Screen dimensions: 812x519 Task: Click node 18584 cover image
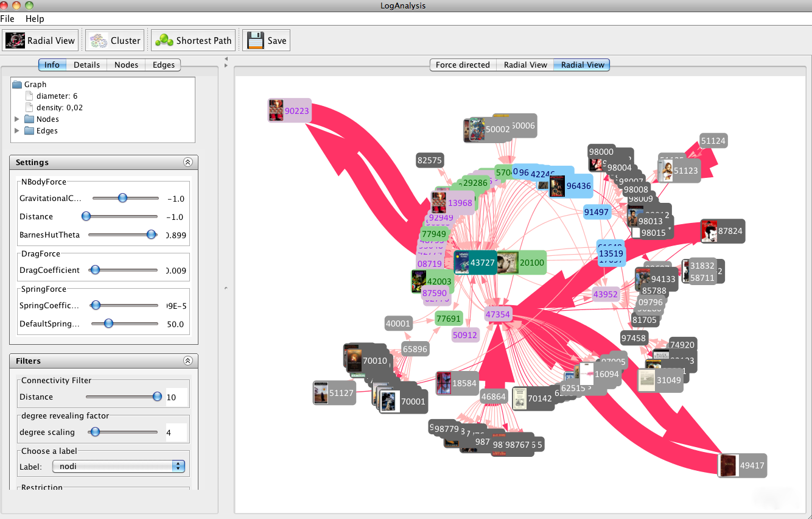click(x=444, y=383)
